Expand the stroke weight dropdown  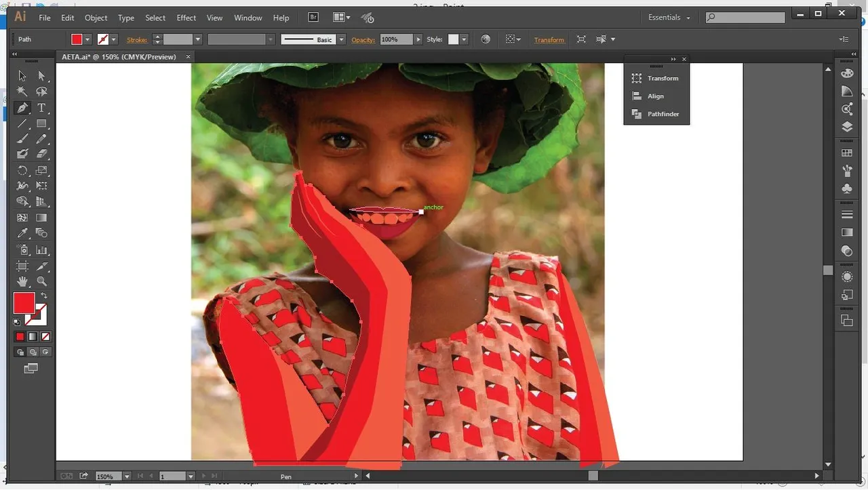pos(198,39)
